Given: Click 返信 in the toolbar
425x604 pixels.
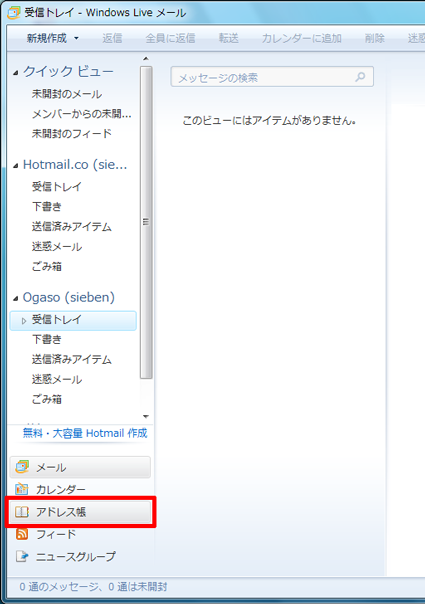Looking at the screenshot, I should pos(112,38).
